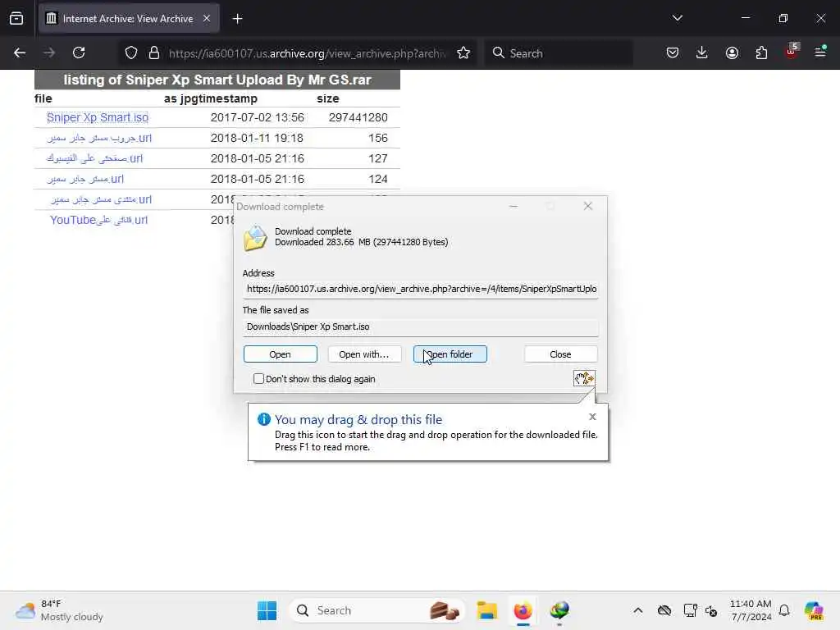View site security via the padlock icon

pos(154,53)
